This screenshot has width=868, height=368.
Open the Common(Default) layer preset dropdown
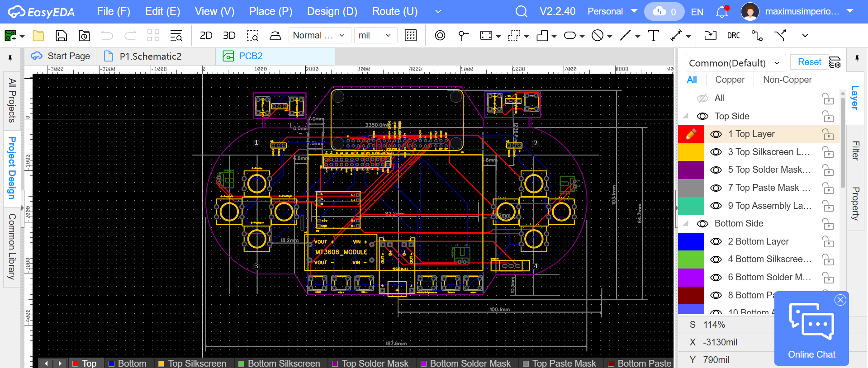pyautogui.click(x=735, y=63)
